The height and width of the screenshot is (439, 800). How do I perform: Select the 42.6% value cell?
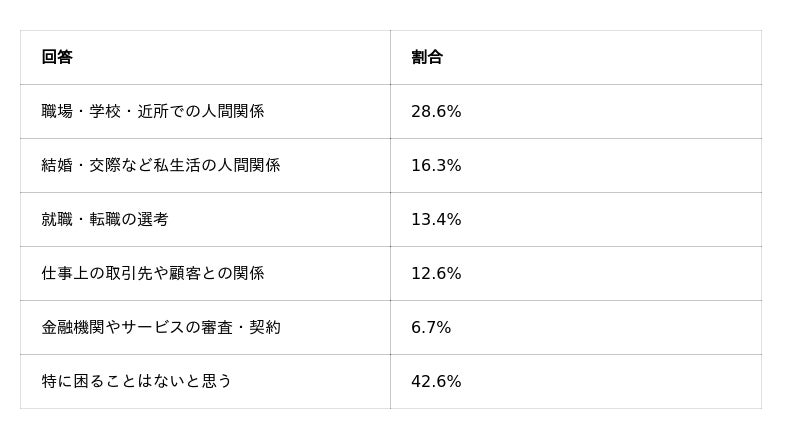(x=576, y=381)
